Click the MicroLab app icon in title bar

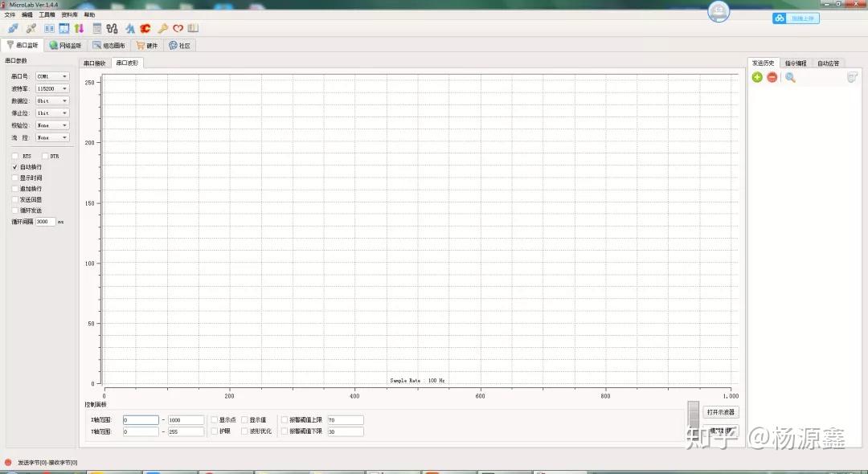point(4,5)
